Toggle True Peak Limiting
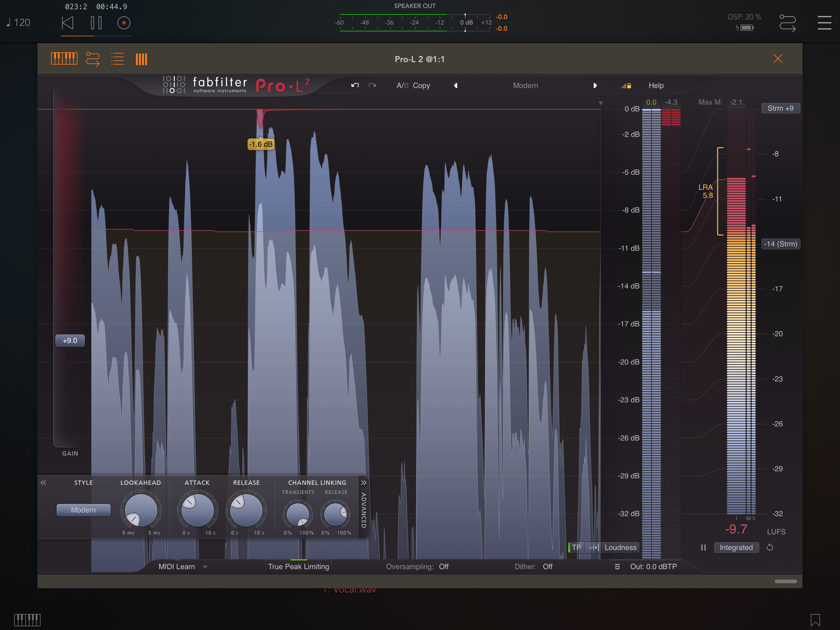840x630 pixels. click(x=299, y=566)
